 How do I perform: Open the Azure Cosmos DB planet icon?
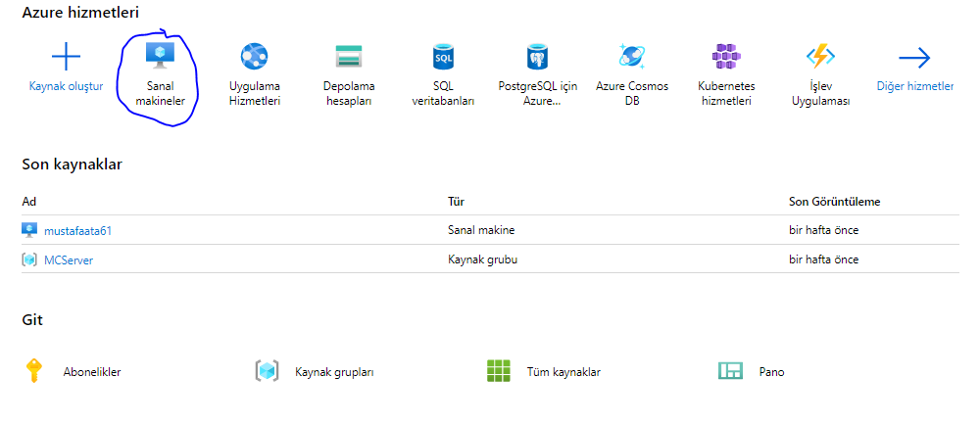632,56
